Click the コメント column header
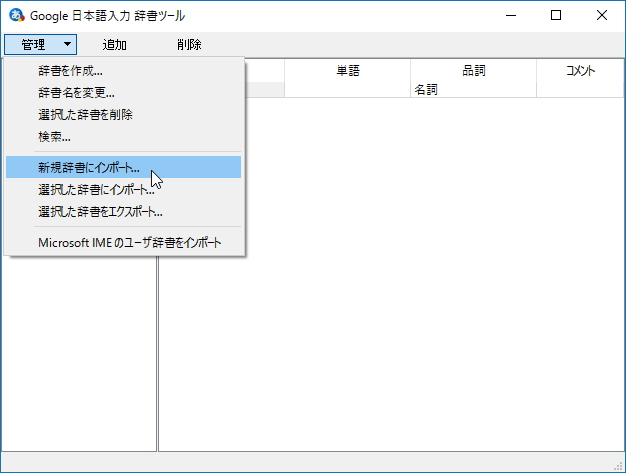The height and width of the screenshot is (473, 626). pos(580,71)
